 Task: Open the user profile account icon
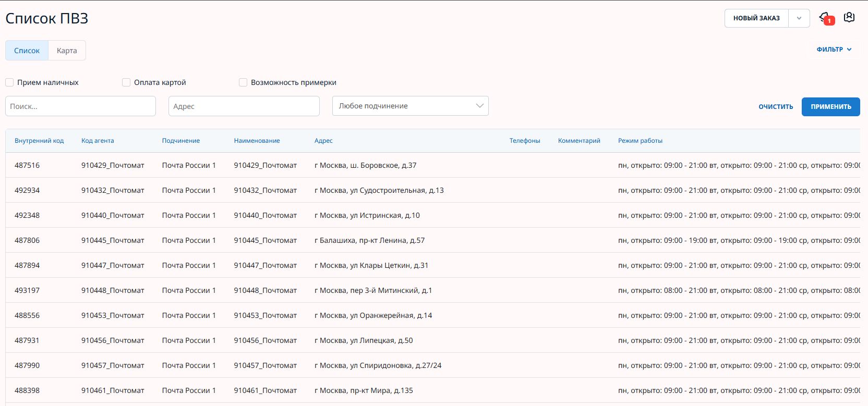[x=849, y=18]
